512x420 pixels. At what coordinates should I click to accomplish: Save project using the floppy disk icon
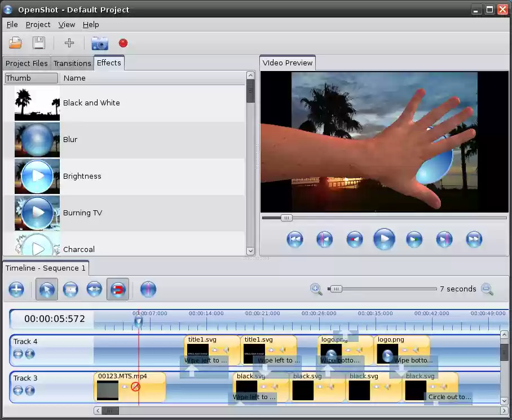(x=38, y=43)
